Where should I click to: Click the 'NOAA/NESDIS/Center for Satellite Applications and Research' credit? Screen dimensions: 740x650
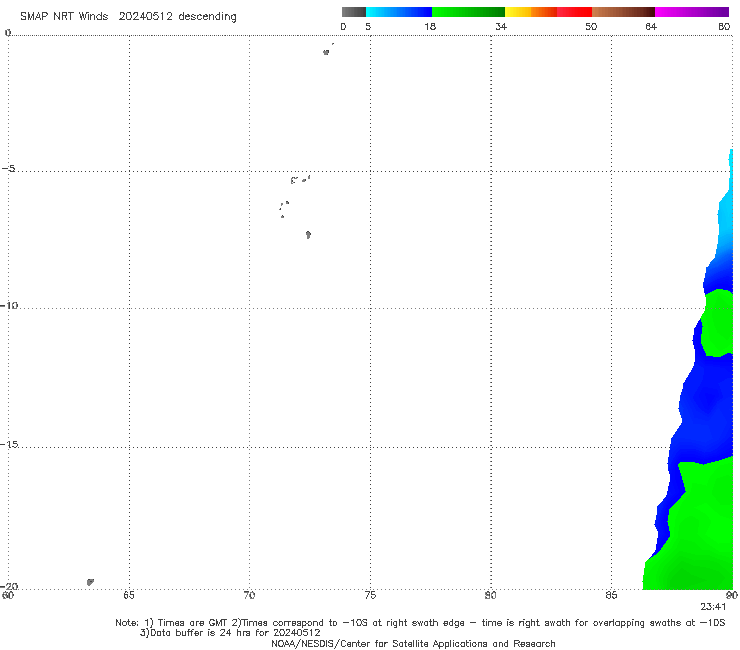pyautogui.click(x=413, y=643)
